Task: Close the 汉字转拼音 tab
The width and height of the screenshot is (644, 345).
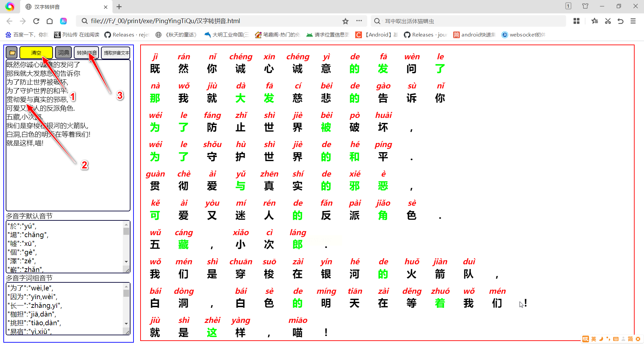Action: (106, 7)
